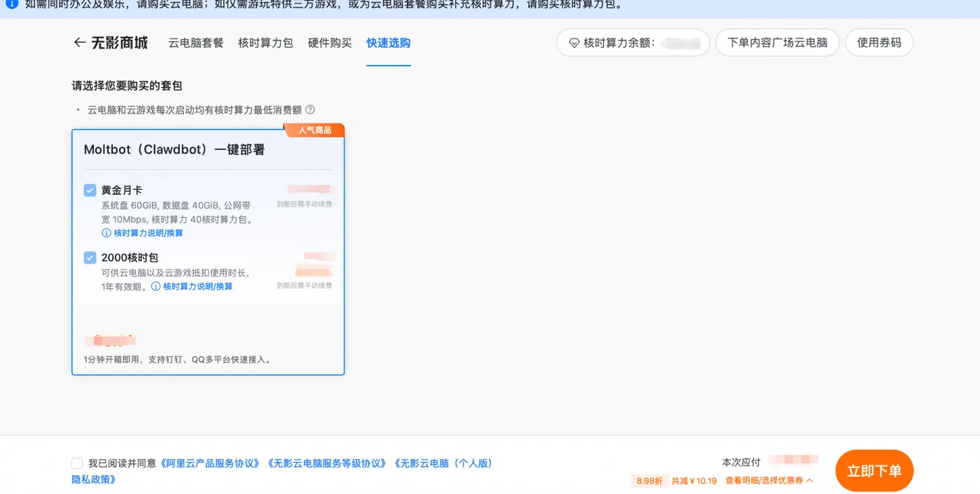The image size is (980, 494).
Task: Uncheck the 黄金月卡 checkbox
Action: tap(90, 190)
